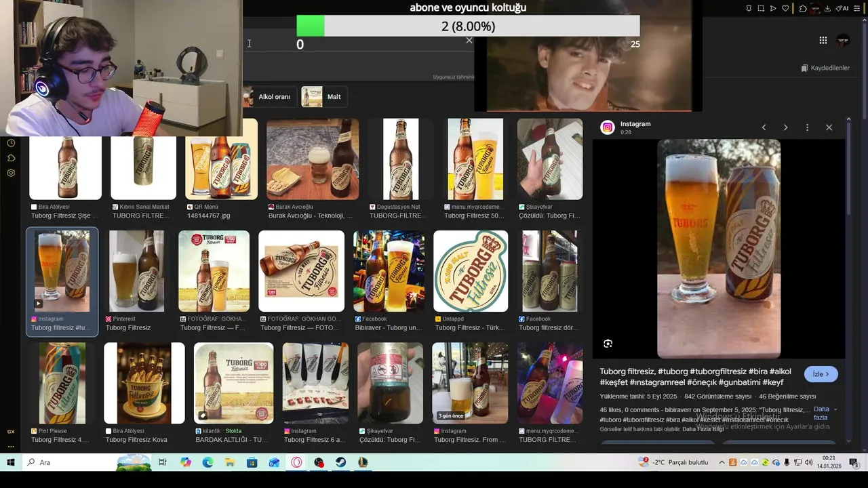The height and width of the screenshot is (488, 868).
Task: Open the easy setup sliders icon
Action: coord(857,8)
